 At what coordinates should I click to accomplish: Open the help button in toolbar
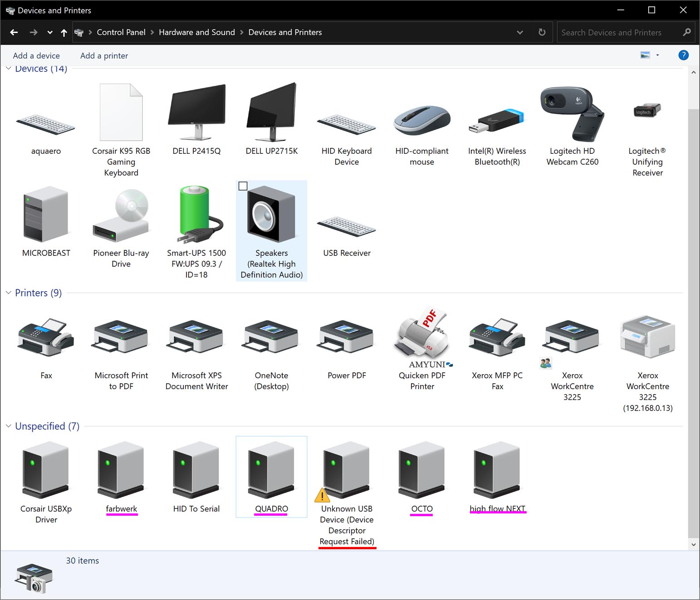click(683, 55)
